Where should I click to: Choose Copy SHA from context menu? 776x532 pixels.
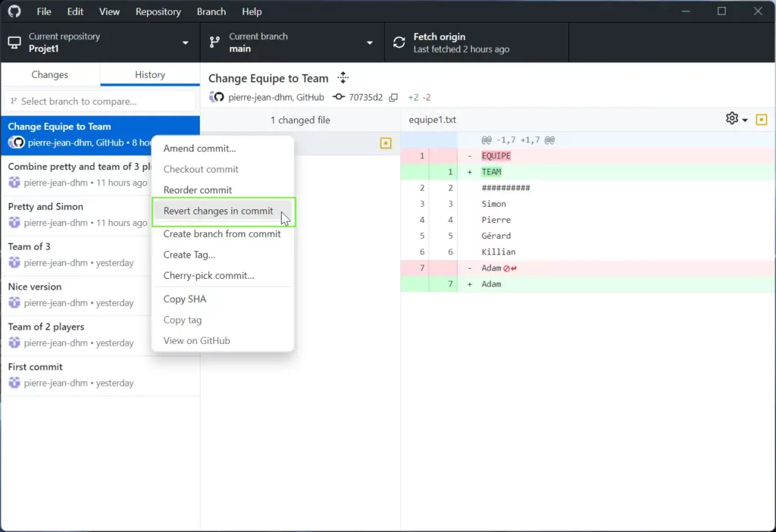click(x=223, y=299)
